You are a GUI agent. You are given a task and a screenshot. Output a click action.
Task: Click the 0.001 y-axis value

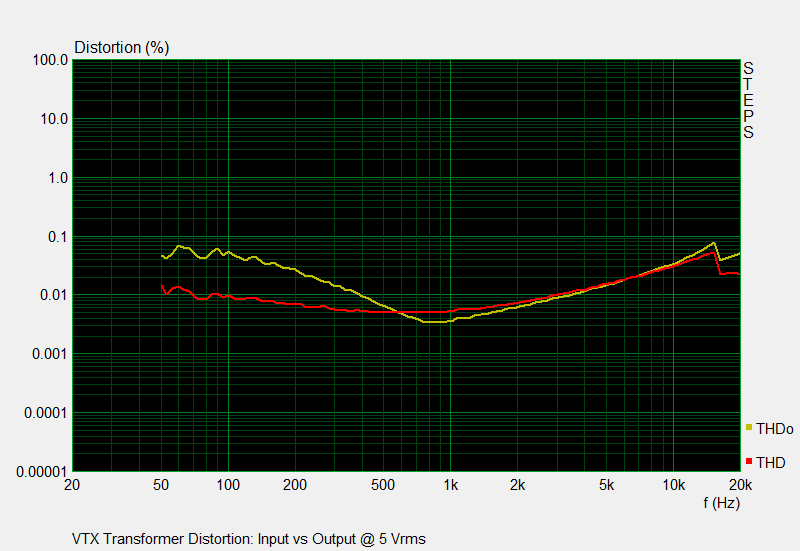pyautogui.click(x=50, y=354)
